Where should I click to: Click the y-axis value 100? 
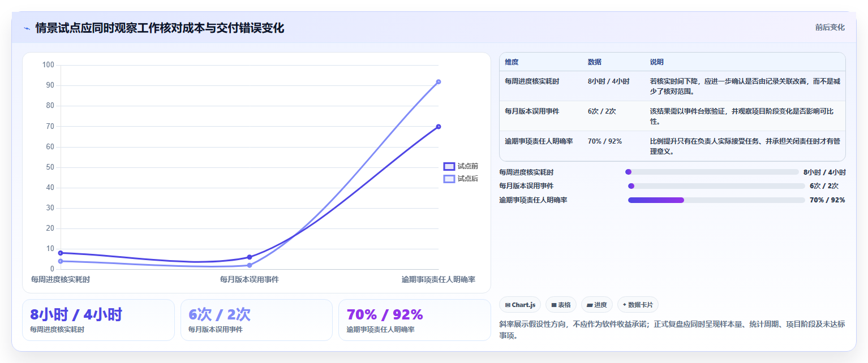tap(48, 65)
